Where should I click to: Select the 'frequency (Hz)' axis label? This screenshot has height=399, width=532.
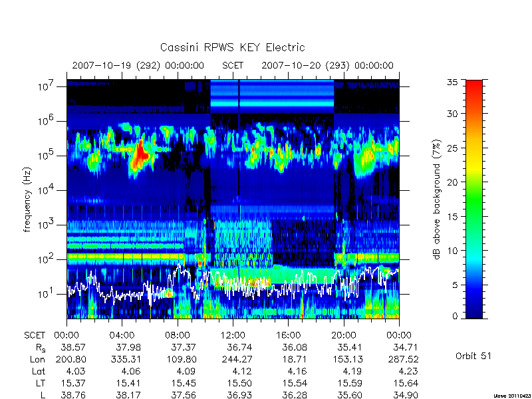click(27, 199)
